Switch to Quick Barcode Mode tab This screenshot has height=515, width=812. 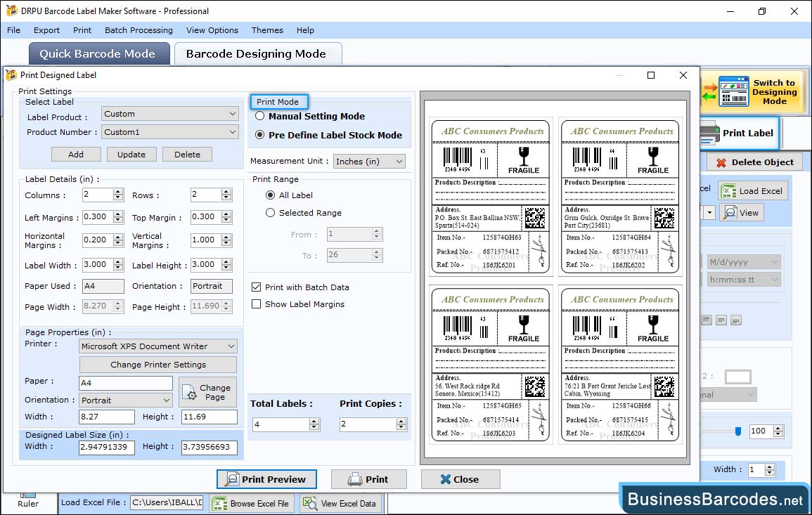[99, 54]
